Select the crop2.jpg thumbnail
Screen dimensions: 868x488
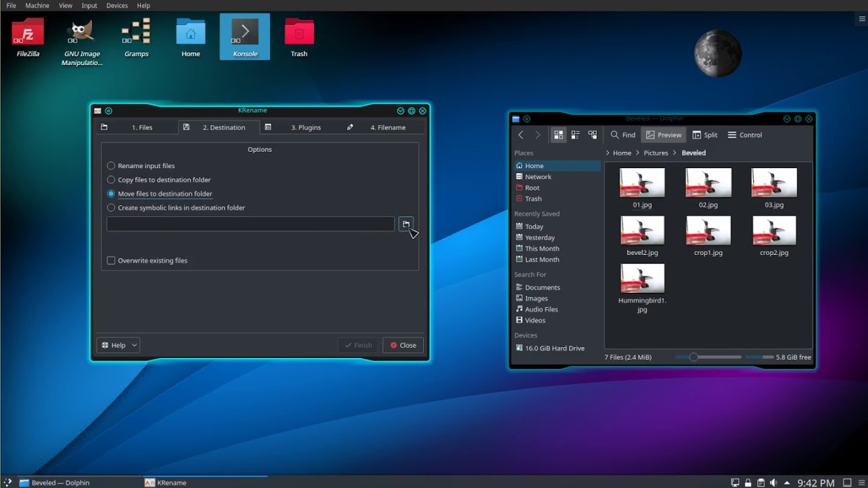tap(774, 231)
